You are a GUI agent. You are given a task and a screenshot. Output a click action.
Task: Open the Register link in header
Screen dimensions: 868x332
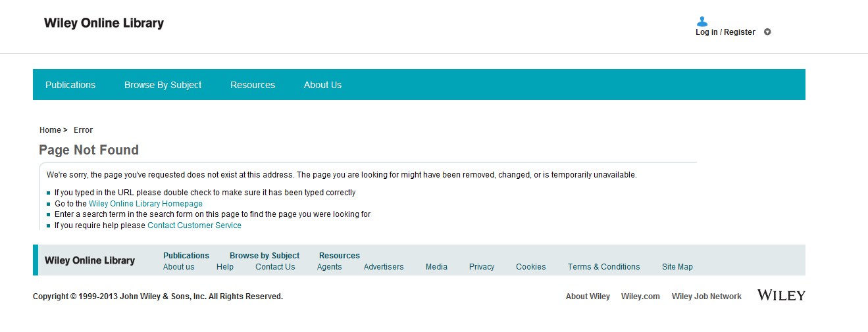click(x=740, y=32)
